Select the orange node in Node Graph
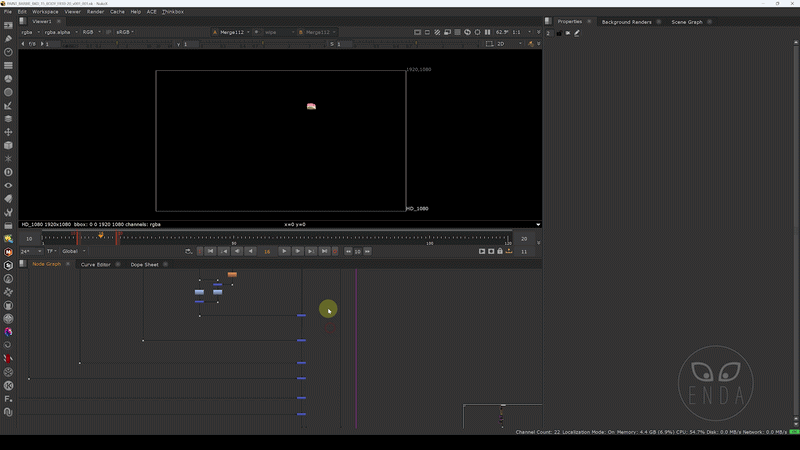The height and width of the screenshot is (450, 800). click(x=232, y=274)
